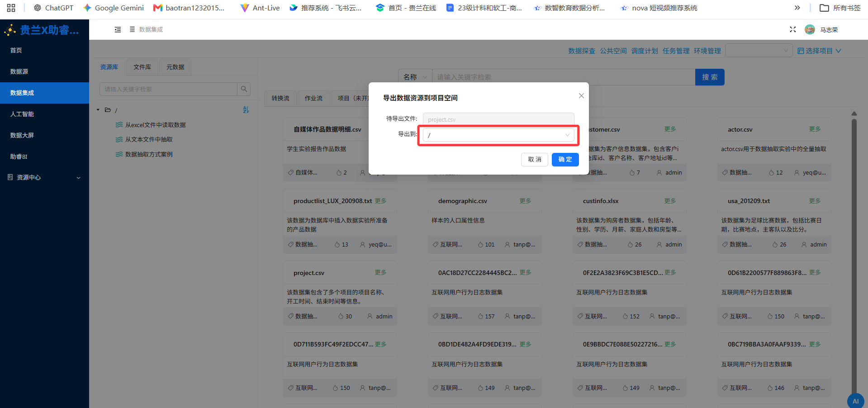Screen dimensions: 868x408
Task: Open 数据探查 link
Action: [x=582, y=51]
